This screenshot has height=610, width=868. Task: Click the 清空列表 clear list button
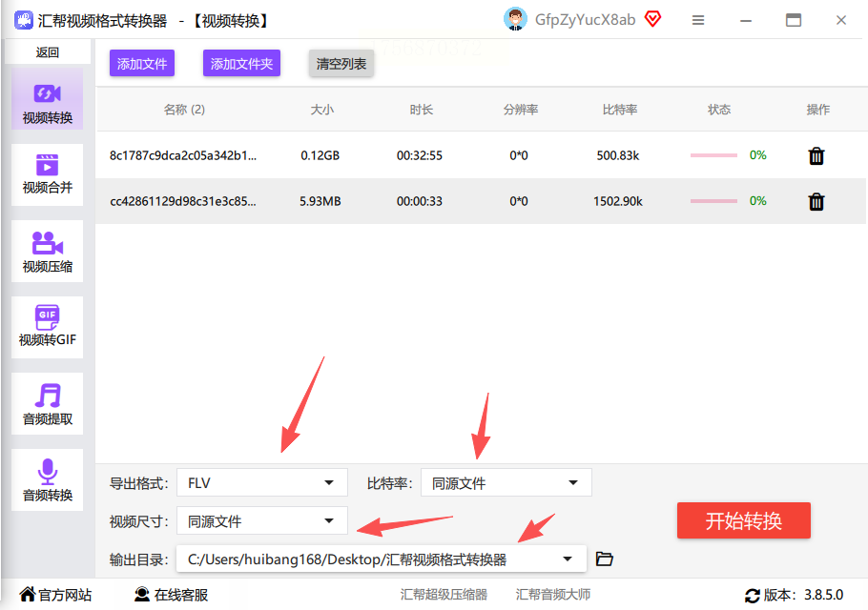click(x=341, y=64)
